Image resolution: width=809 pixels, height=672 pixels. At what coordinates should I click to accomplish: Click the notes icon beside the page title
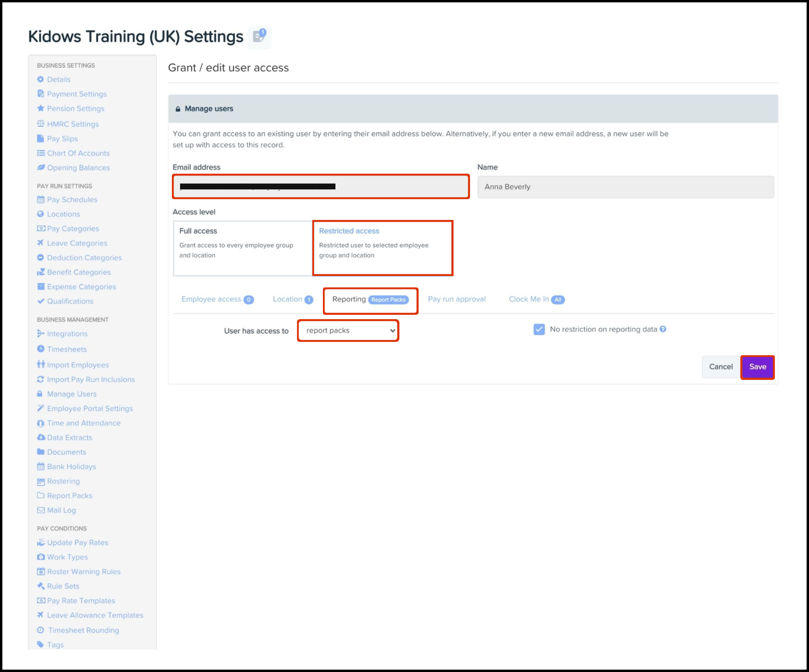pos(259,37)
